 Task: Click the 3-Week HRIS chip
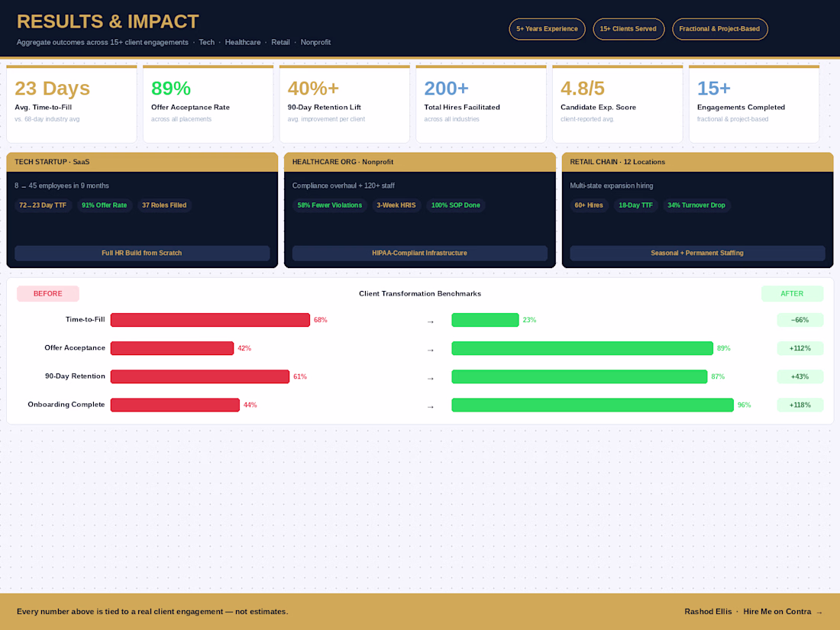pos(396,205)
